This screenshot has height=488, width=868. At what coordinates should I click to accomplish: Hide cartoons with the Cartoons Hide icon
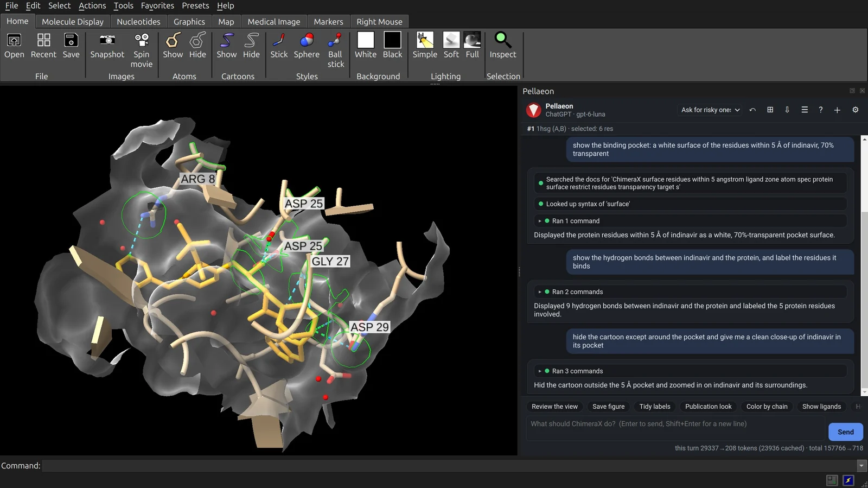coord(251,40)
